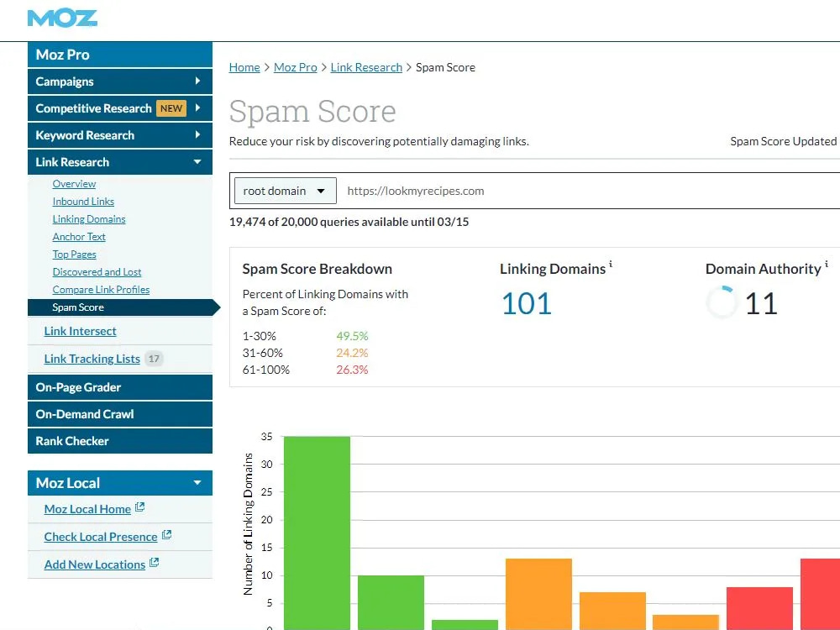
Task: Open external link icon beside Moz Local Home
Action: tap(139, 507)
